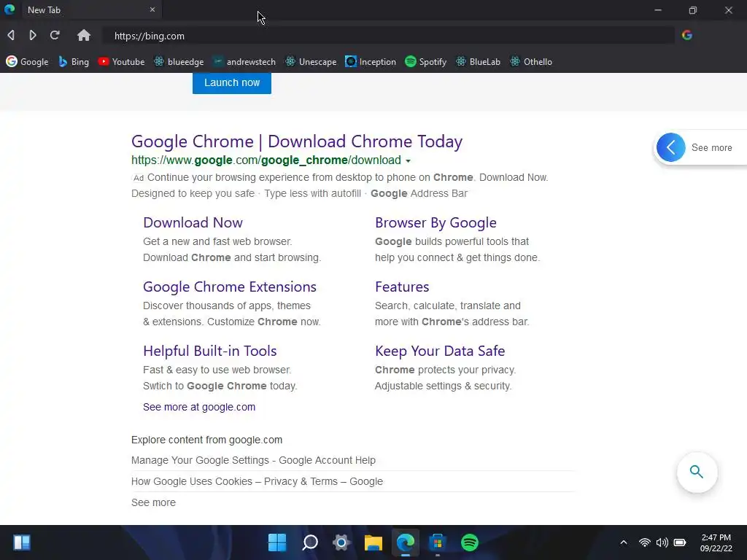Open the Google bookmark

click(x=27, y=62)
